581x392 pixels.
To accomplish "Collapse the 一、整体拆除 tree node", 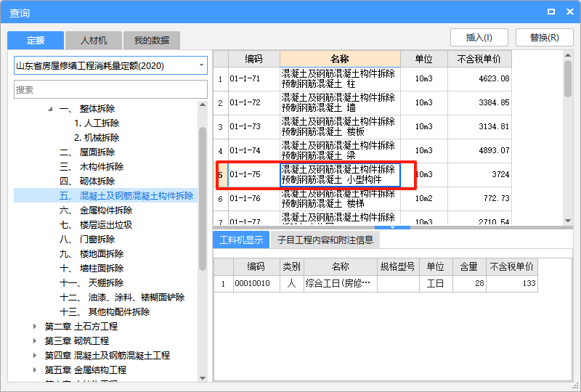I will coord(50,109).
